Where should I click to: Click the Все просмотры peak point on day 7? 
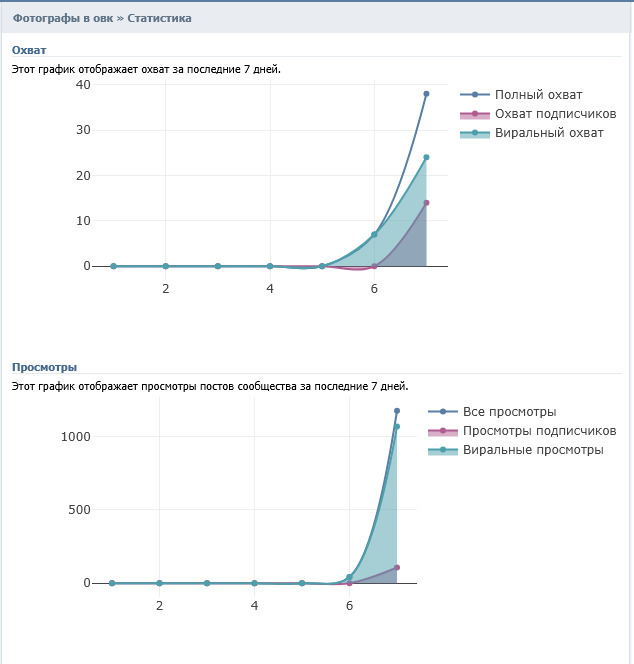tap(397, 411)
